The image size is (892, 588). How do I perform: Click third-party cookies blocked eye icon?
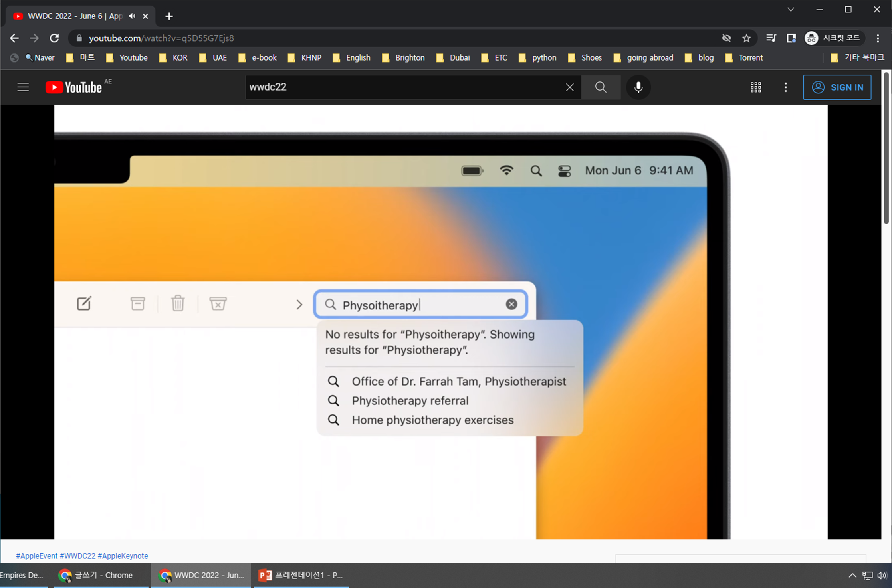point(726,38)
